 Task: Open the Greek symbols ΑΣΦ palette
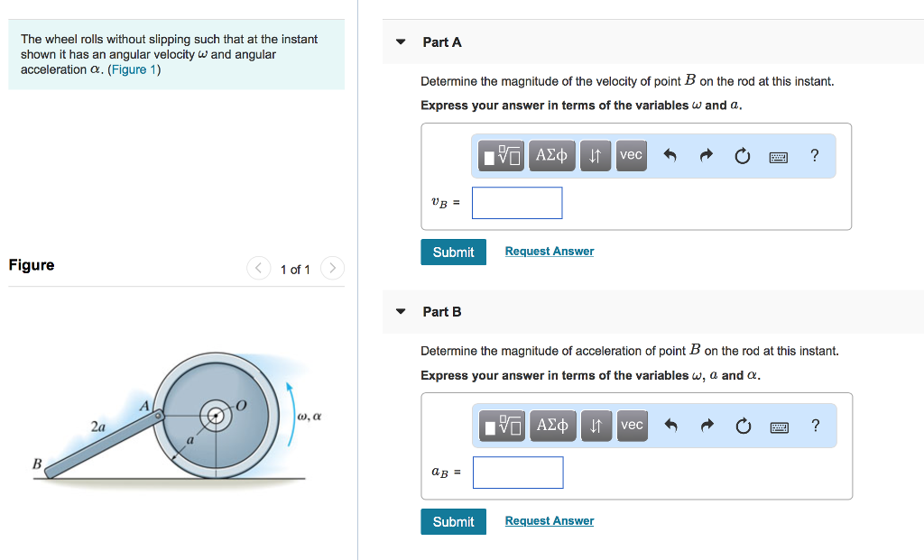551,155
